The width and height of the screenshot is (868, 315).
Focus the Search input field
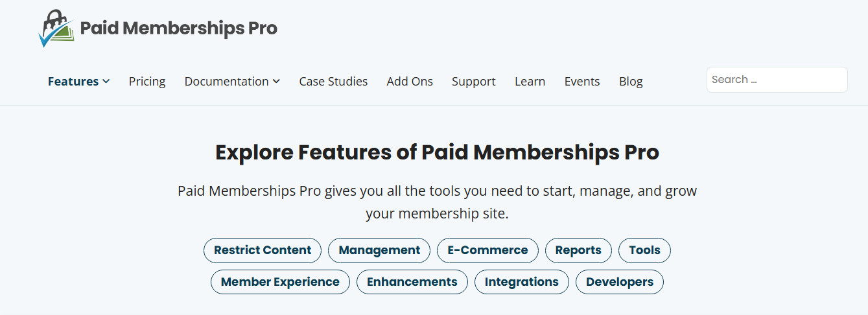coord(777,80)
